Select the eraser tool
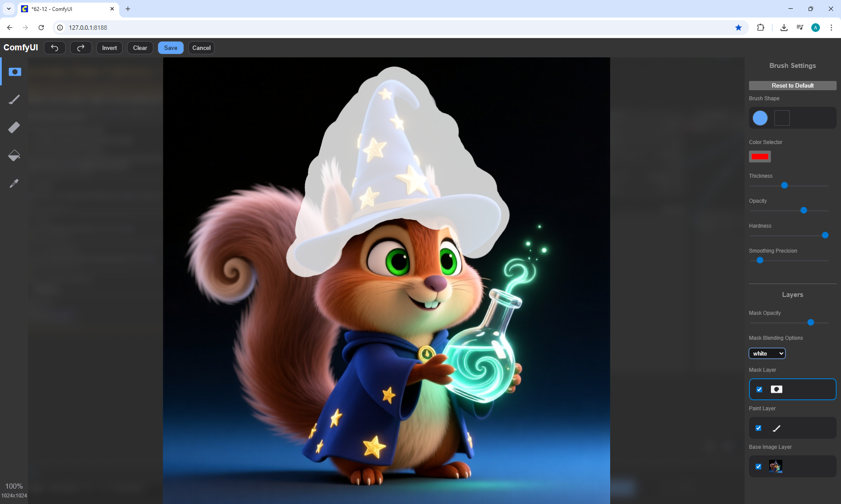 (x=14, y=127)
